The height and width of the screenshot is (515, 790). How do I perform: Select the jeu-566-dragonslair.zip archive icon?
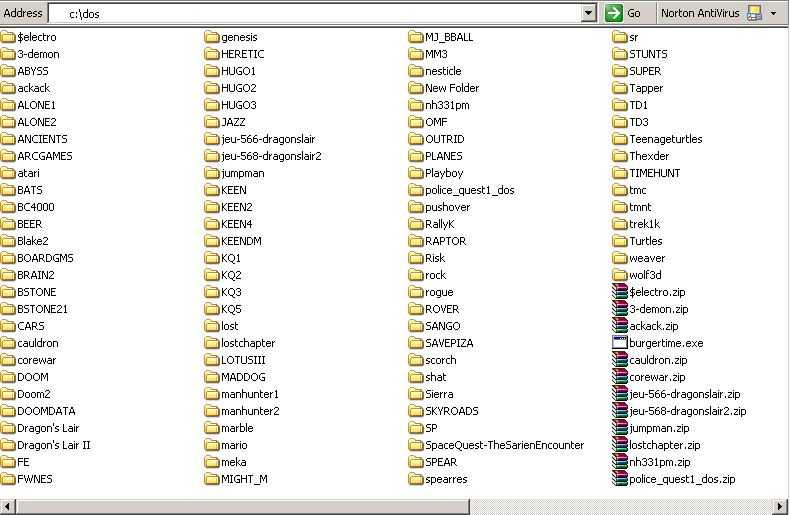[x=620, y=394]
